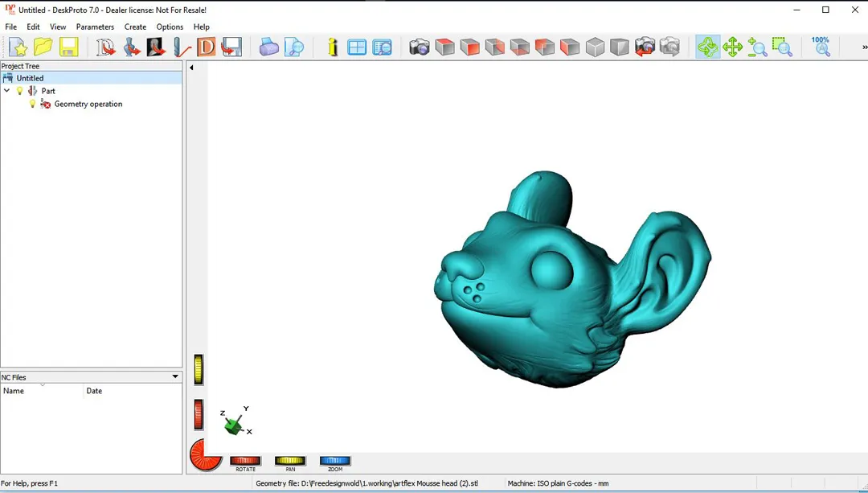
Task: Go to previous view, camera with red arrow
Action: click(x=645, y=47)
